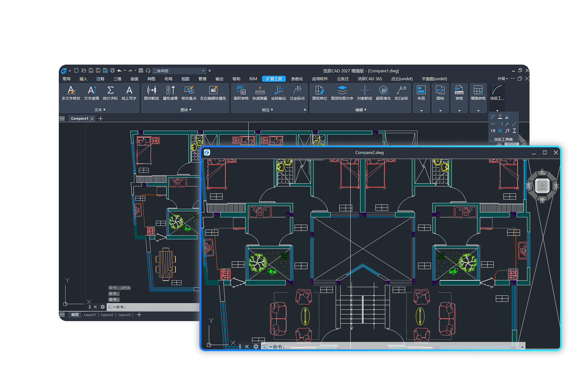Open the 浩辰CAD 365 ribbon tab
The width and height of the screenshot is (588, 386).
click(x=370, y=79)
